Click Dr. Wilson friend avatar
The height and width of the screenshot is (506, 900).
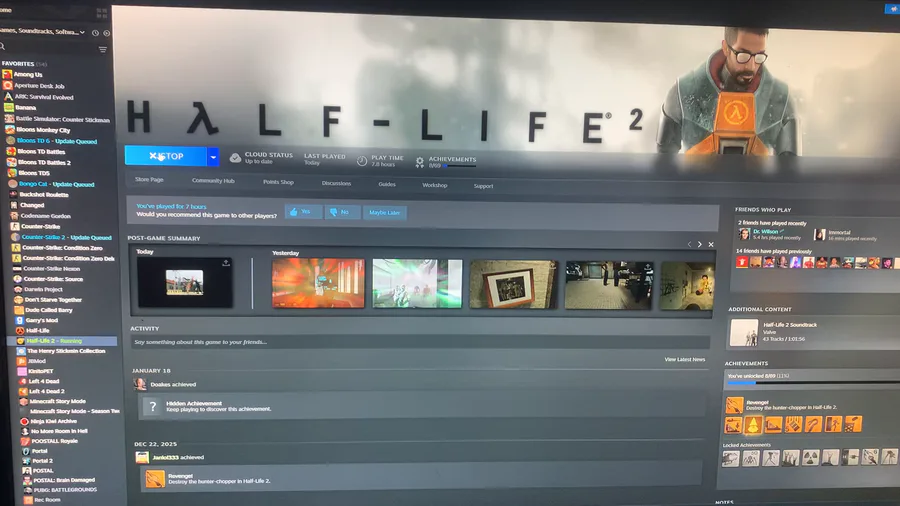point(744,234)
